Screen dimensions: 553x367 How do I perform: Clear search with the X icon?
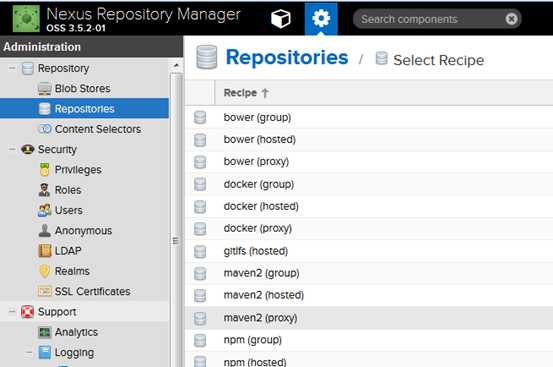click(x=511, y=19)
